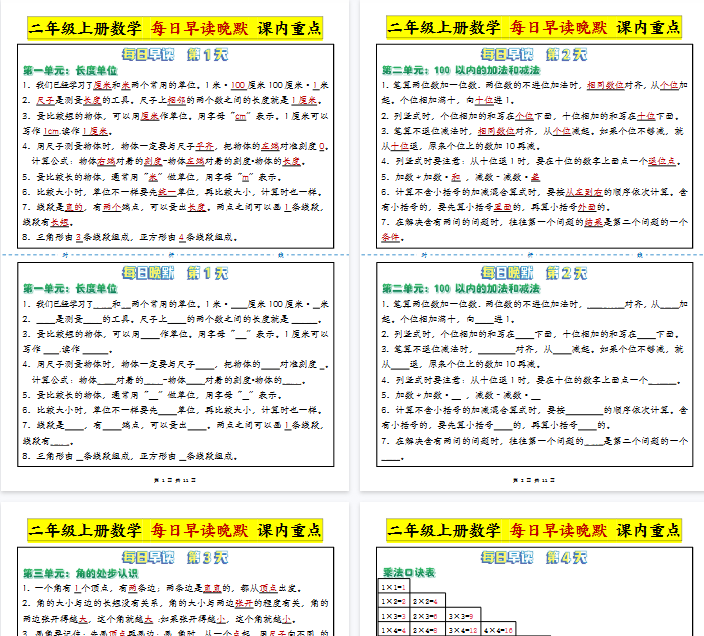The height and width of the screenshot is (636, 704).
Task: Click the 每日晚默 第1天 heading
Action: click(x=175, y=272)
